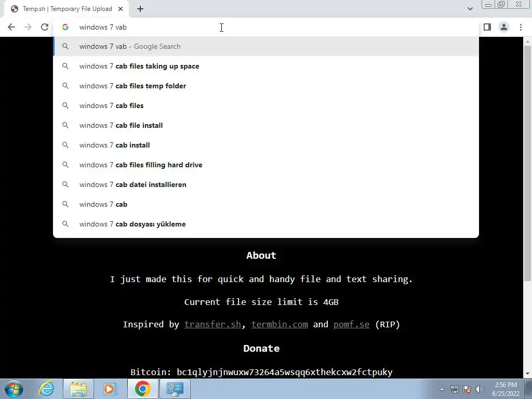Click the Google G icon in the address bar
The height and width of the screenshot is (399, 532).
click(x=65, y=27)
